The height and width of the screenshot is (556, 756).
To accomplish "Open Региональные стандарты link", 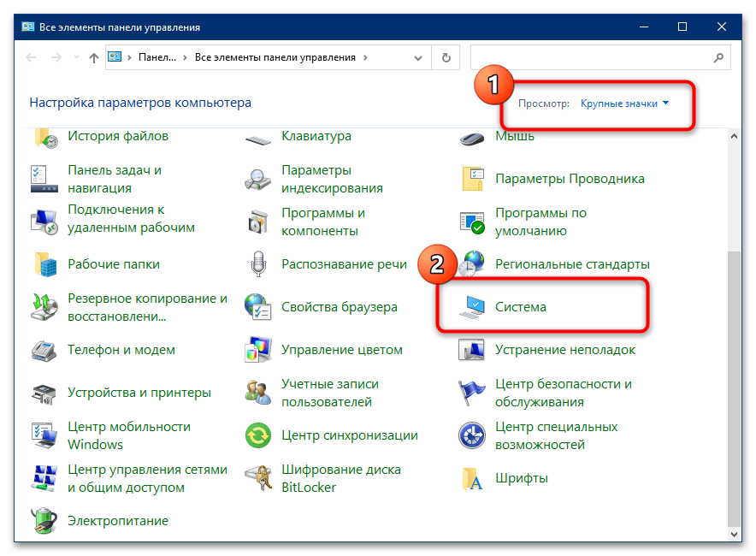I will pyautogui.click(x=572, y=264).
